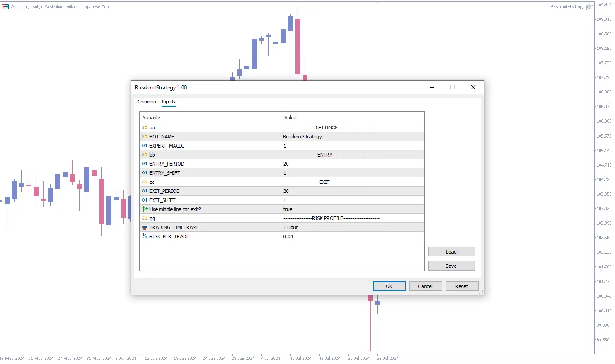Click the string icon next to BOT_NAME
The width and height of the screenshot is (615, 364).
coord(144,137)
